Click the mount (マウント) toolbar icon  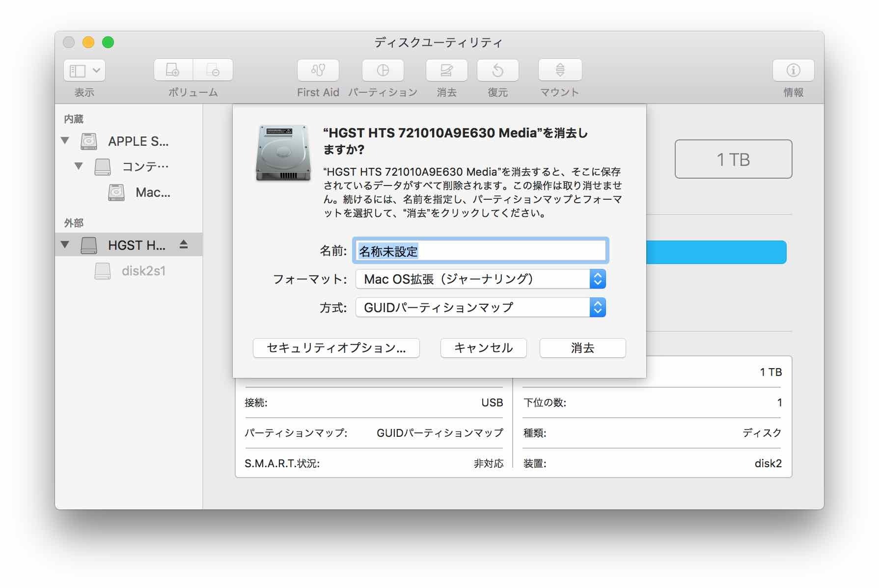(560, 70)
